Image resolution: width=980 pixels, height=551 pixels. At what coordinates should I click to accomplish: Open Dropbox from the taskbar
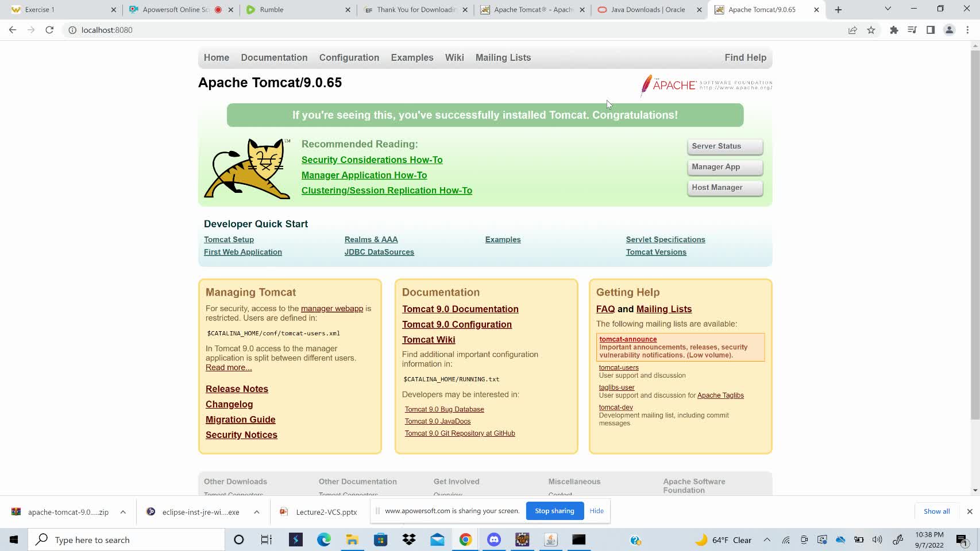[x=409, y=540]
